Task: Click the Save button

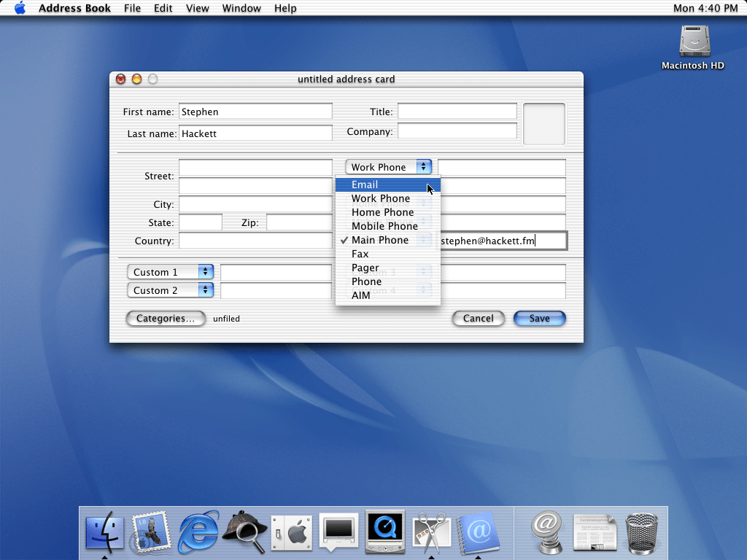Action: (539, 319)
